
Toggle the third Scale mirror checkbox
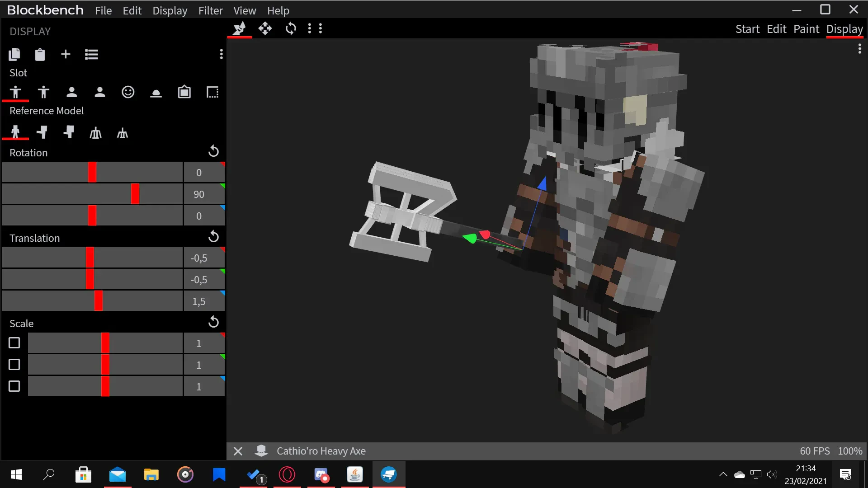coord(14,386)
